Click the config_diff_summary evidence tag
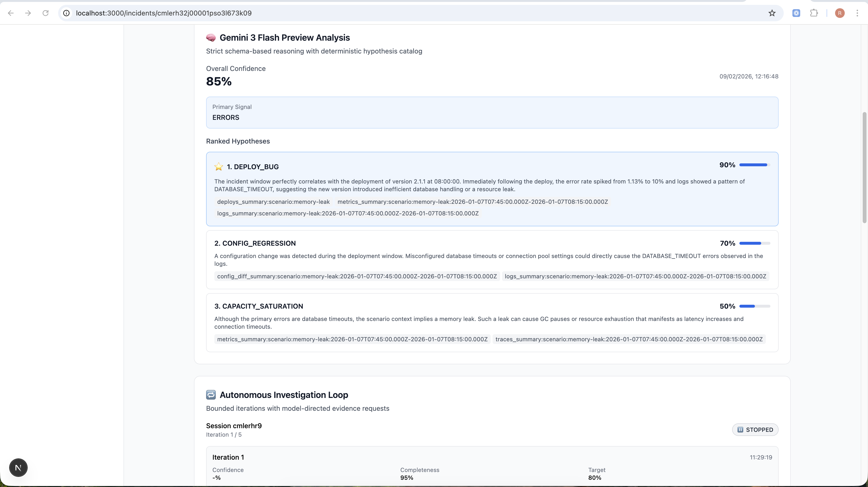Screen dimensions: 868x487 tap(357, 276)
